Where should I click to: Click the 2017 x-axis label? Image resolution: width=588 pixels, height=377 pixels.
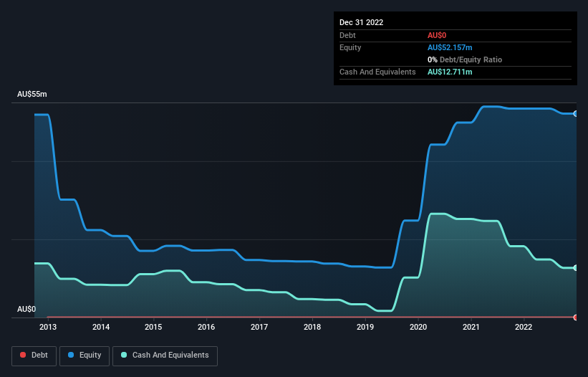tap(259, 327)
